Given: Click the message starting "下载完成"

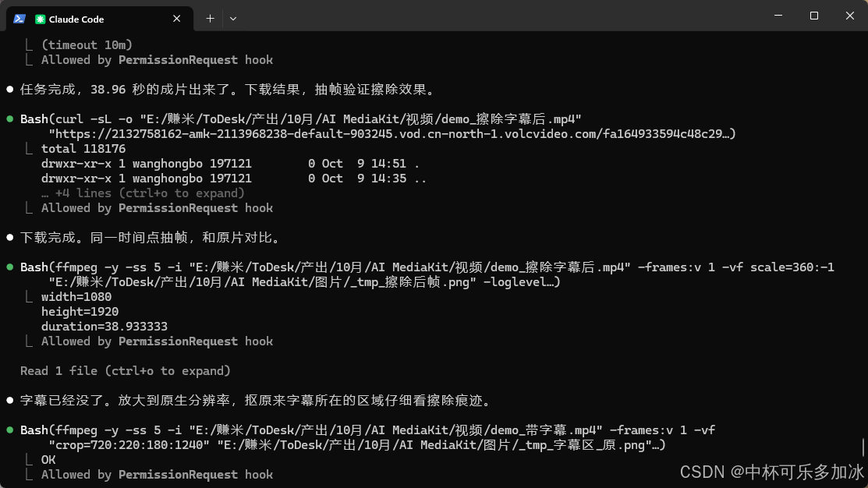Looking at the screenshot, I should pos(151,238).
